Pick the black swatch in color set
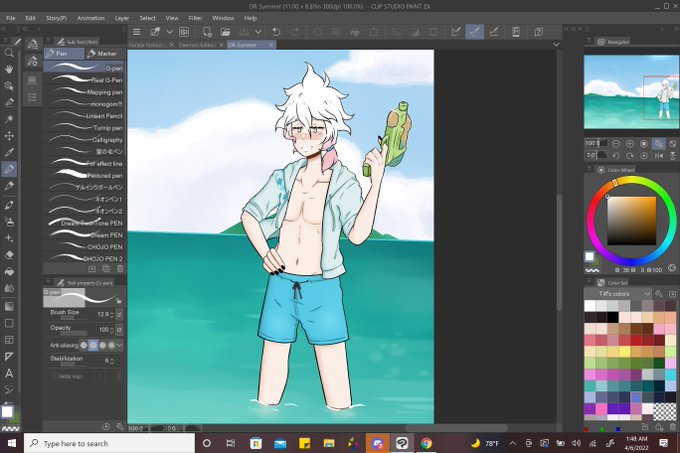Image resolution: width=680 pixels, height=453 pixels. point(612,317)
